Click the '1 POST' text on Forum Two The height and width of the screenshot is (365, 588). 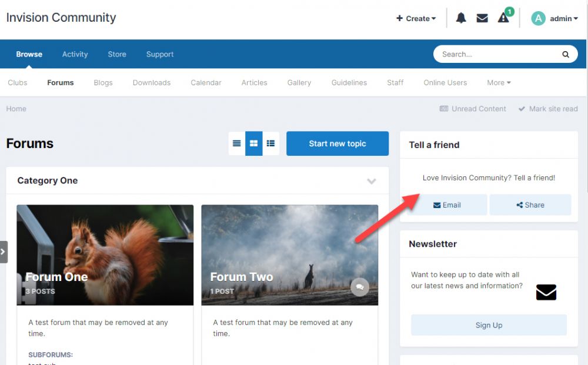tap(222, 291)
